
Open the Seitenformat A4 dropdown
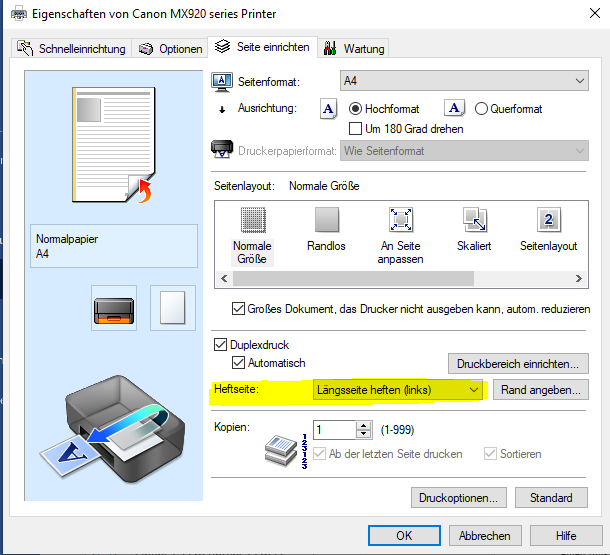point(464,81)
